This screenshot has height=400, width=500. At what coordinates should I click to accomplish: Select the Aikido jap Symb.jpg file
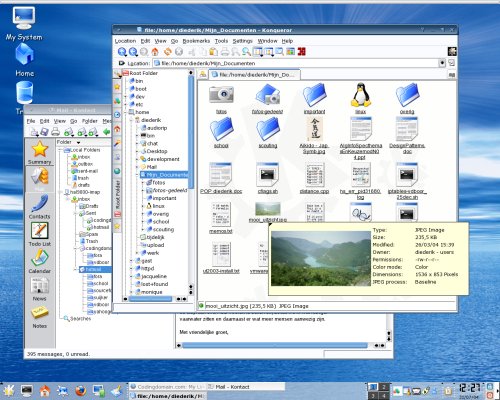(314, 135)
